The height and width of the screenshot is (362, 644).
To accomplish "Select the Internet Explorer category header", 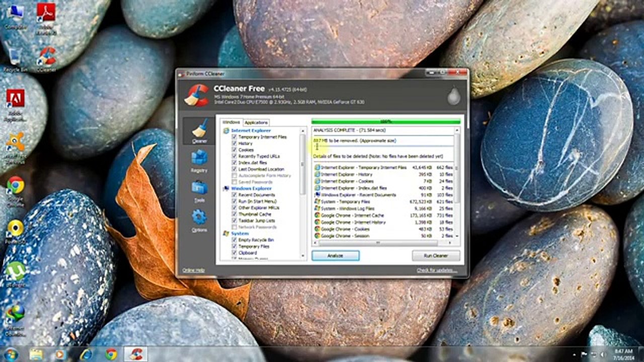I will tap(251, 131).
